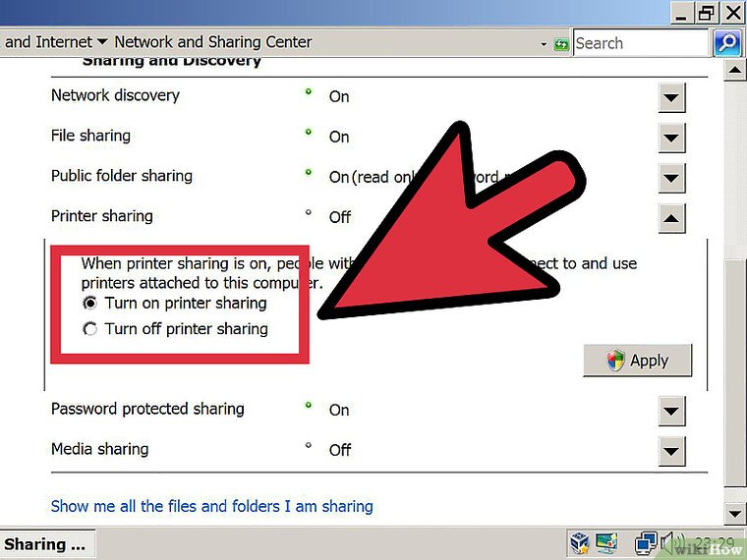Collapse the Printer sharing section
The image size is (747, 560).
point(671,218)
